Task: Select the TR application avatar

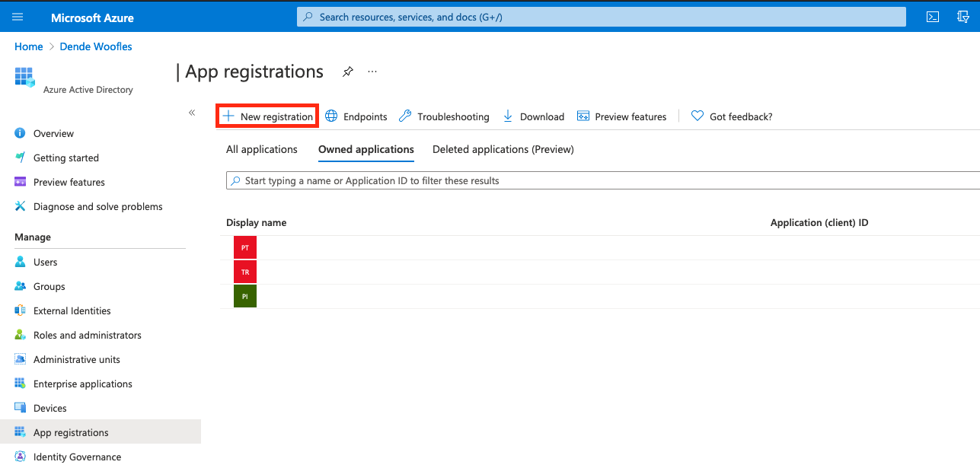Action: (x=245, y=272)
